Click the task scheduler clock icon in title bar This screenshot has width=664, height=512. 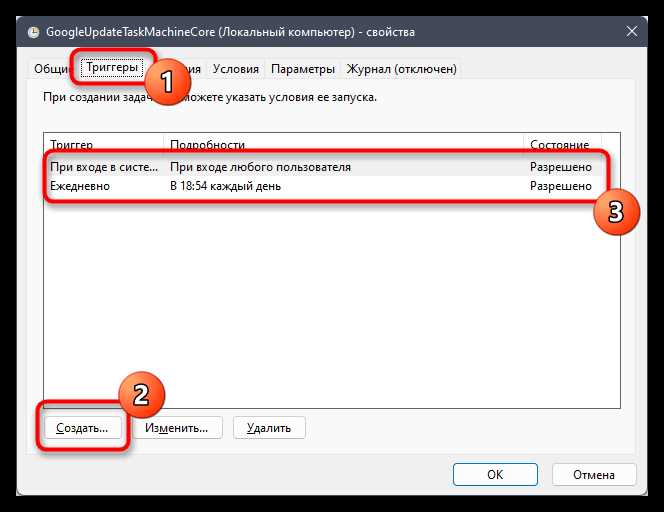pos(33,32)
